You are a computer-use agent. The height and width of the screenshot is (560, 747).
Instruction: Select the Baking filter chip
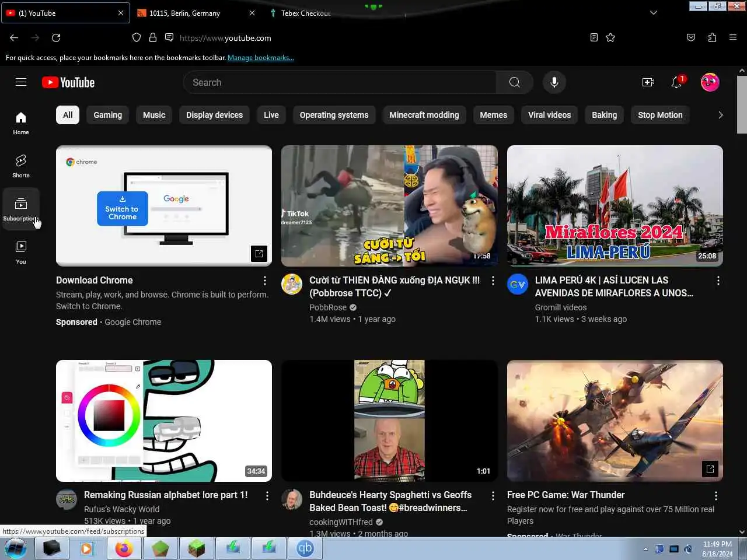[604, 115]
